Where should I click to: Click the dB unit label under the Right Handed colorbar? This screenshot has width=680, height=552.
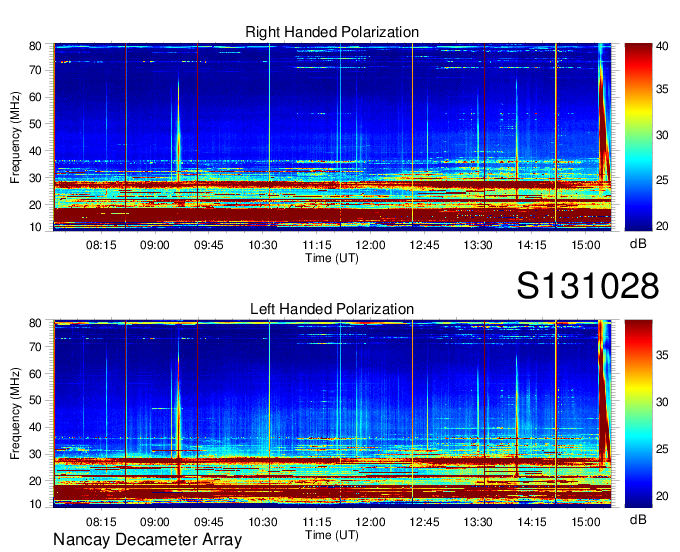[x=638, y=244]
